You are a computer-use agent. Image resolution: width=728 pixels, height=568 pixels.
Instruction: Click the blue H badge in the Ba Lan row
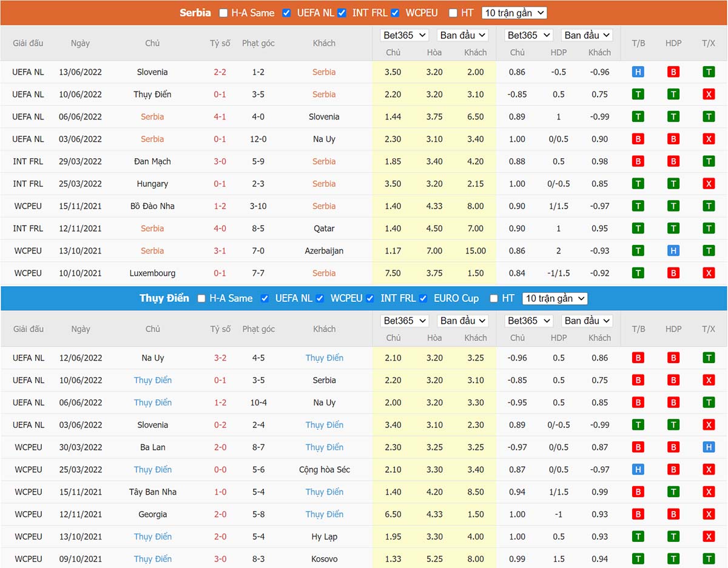(709, 447)
